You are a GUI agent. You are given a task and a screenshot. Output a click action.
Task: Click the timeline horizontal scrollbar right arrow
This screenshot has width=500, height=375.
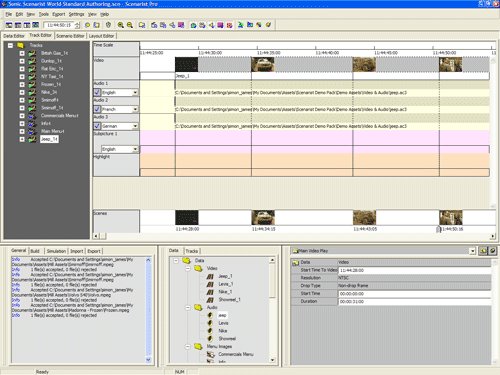point(493,236)
